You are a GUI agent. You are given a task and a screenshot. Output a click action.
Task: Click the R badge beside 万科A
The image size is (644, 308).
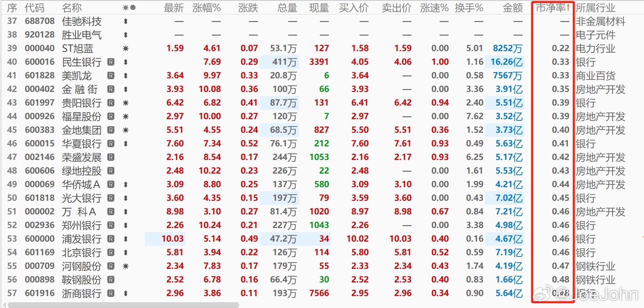point(111,212)
